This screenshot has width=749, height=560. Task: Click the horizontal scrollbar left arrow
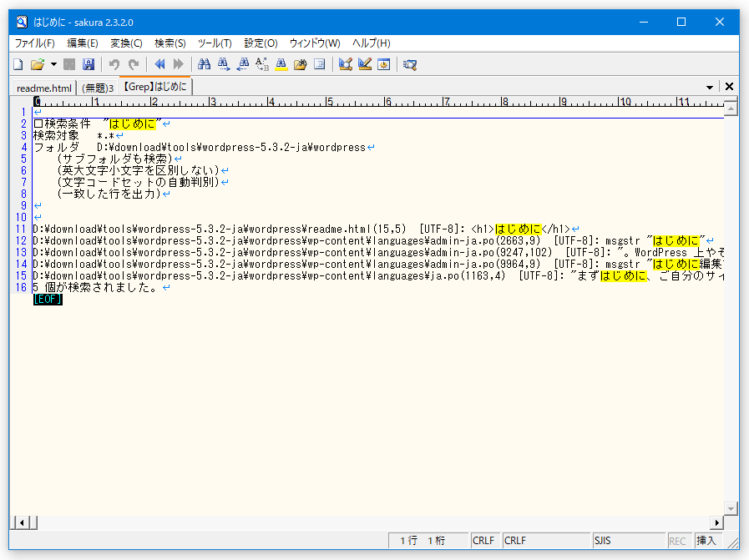click(22, 523)
